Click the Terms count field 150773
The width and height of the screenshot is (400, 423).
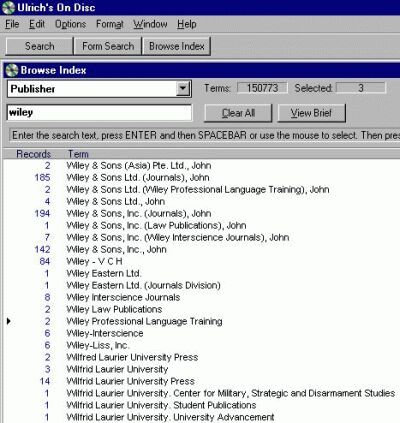262,88
